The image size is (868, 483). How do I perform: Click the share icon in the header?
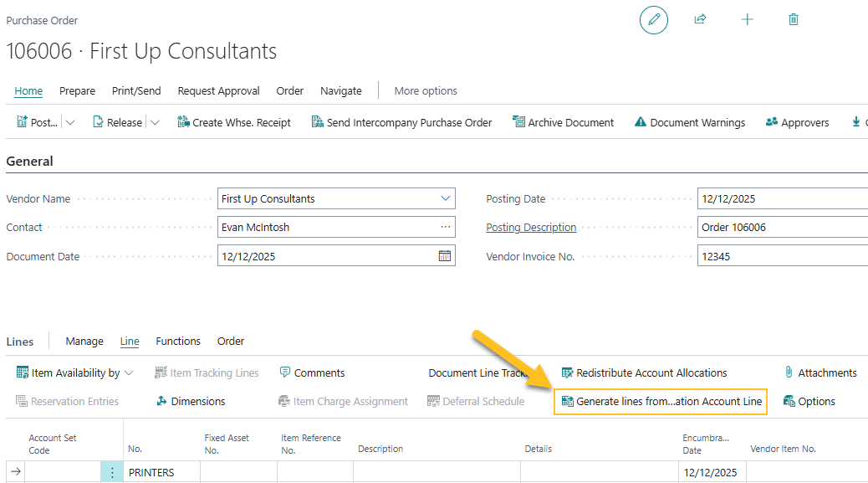click(x=700, y=19)
